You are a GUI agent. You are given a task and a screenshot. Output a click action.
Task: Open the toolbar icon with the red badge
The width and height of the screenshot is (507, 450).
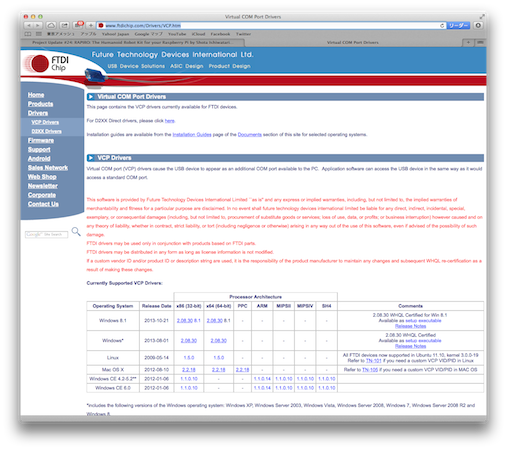coord(78,25)
